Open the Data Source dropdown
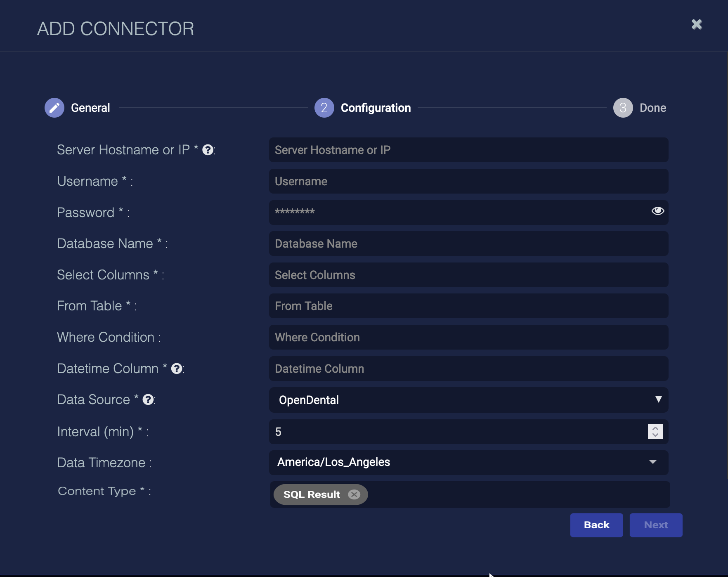The height and width of the screenshot is (577, 728). [468, 400]
